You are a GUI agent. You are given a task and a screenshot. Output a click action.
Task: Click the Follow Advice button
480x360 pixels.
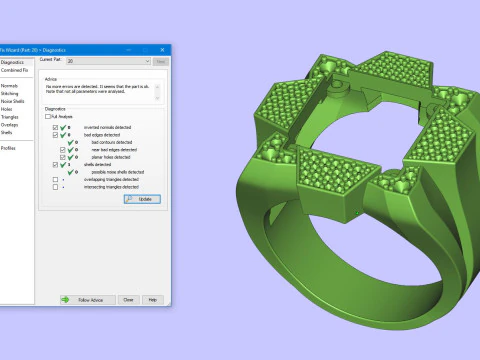tap(88, 300)
